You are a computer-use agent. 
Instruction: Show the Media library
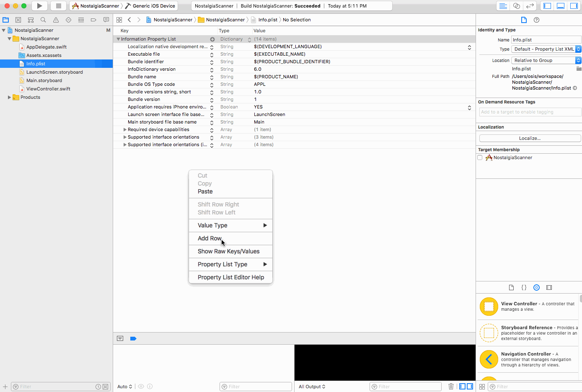pos(549,287)
